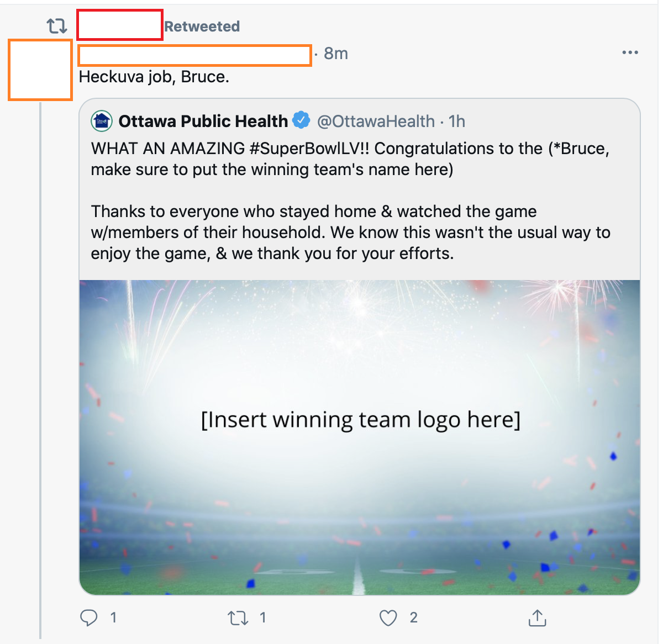Open the @OttawaHealth handle

[x=376, y=121]
